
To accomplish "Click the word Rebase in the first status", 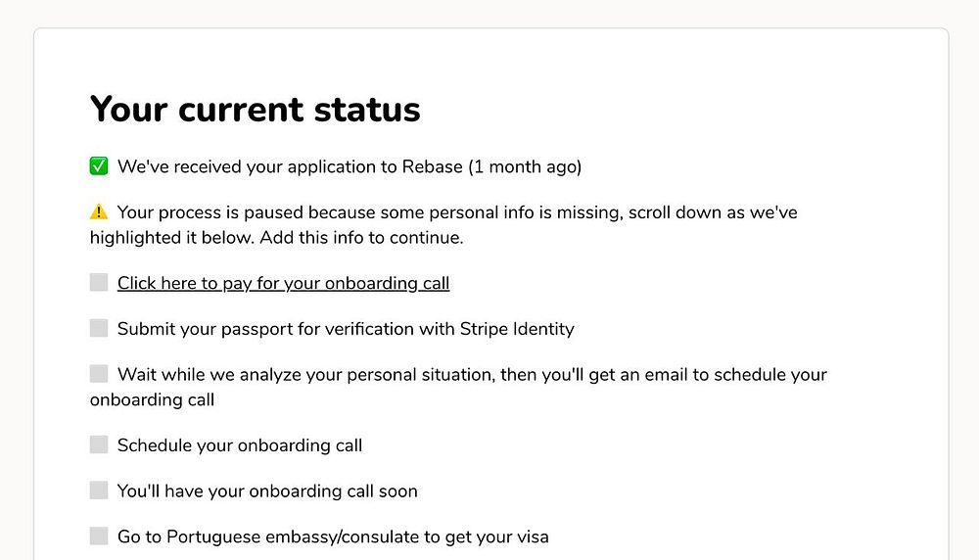I will [x=432, y=166].
